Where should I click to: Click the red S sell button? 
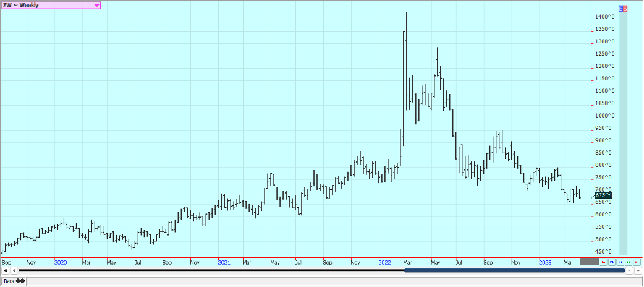(625, 8)
